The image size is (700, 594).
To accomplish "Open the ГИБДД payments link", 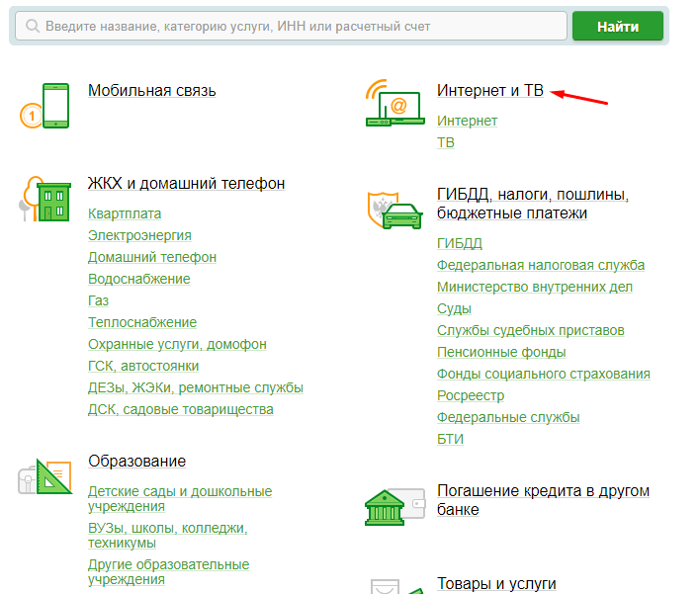I will click(x=459, y=243).
